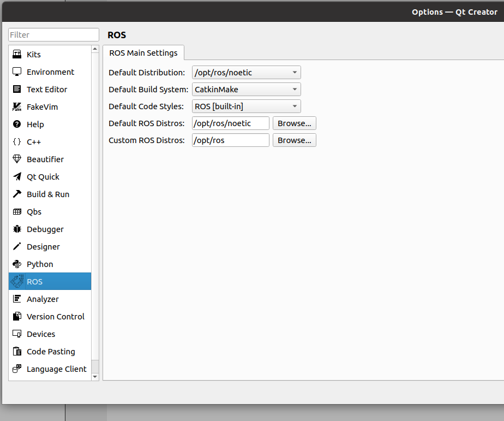
Task: Click the Beautifier diamond icon
Action: coord(17,159)
